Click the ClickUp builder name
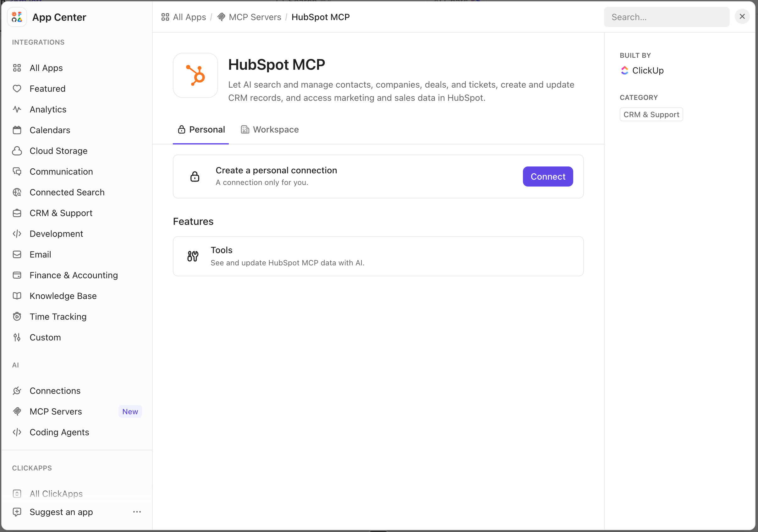The width and height of the screenshot is (758, 532). (x=648, y=70)
